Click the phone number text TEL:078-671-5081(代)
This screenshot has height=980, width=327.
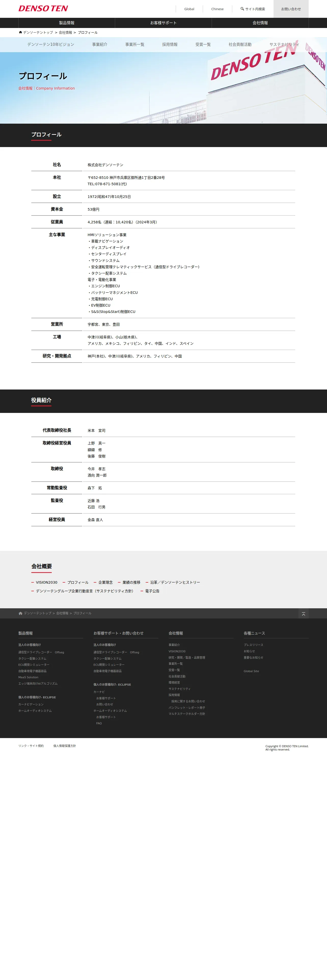[107, 184]
